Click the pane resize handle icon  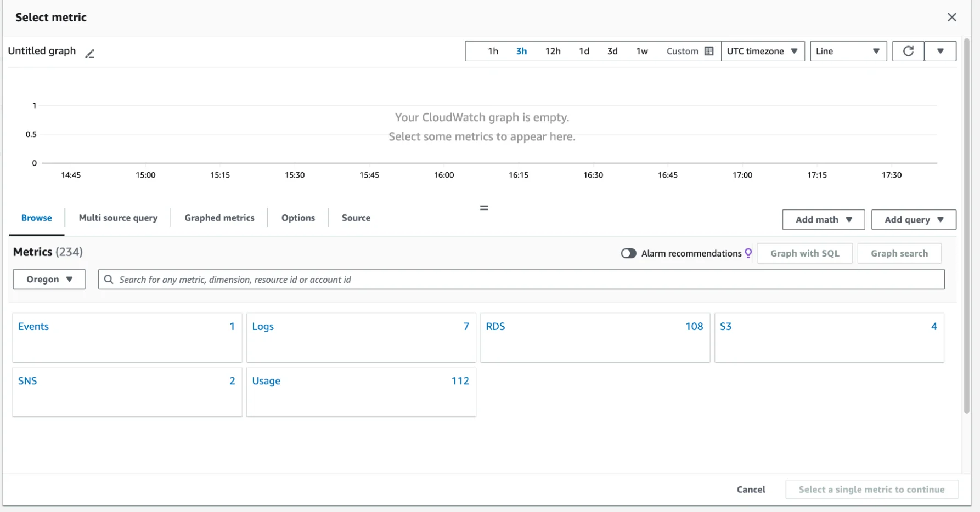click(x=484, y=208)
